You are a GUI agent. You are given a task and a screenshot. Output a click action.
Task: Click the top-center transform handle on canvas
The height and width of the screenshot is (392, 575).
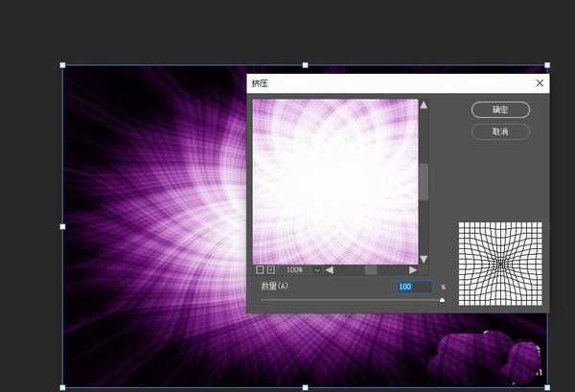(x=305, y=65)
